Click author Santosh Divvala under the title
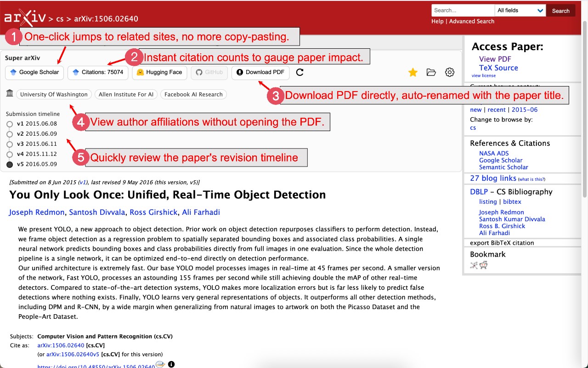The width and height of the screenshot is (588, 368). (97, 212)
